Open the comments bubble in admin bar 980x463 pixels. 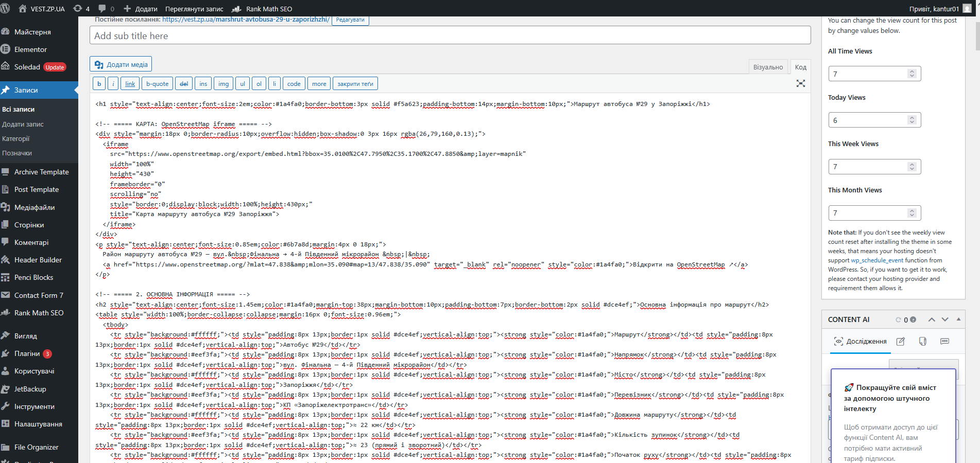(106, 9)
